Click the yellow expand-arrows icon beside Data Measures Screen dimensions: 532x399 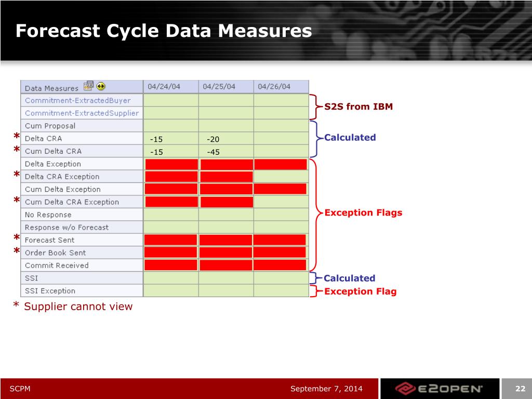pyautogui.click(x=101, y=86)
